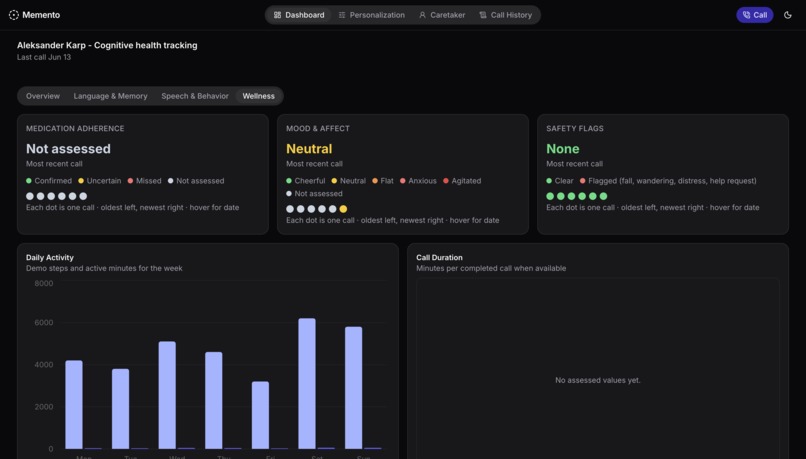Switch to Language & Memory sub-tab

point(111,96)
